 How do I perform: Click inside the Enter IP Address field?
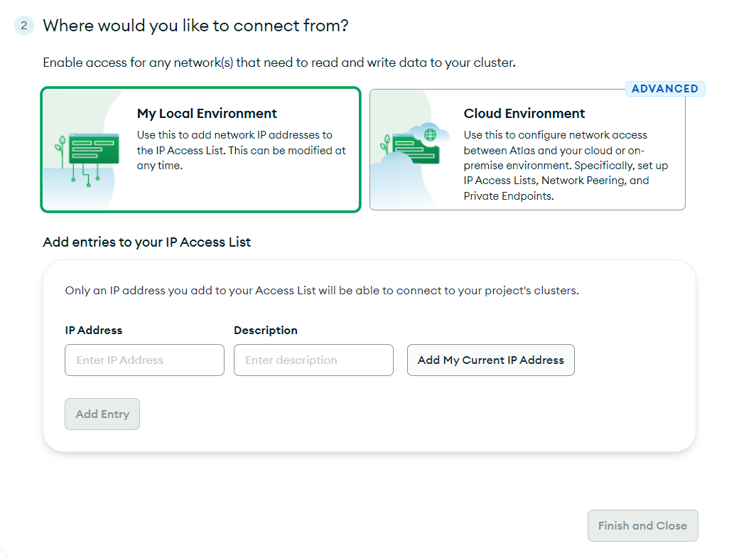coord(144,360)
